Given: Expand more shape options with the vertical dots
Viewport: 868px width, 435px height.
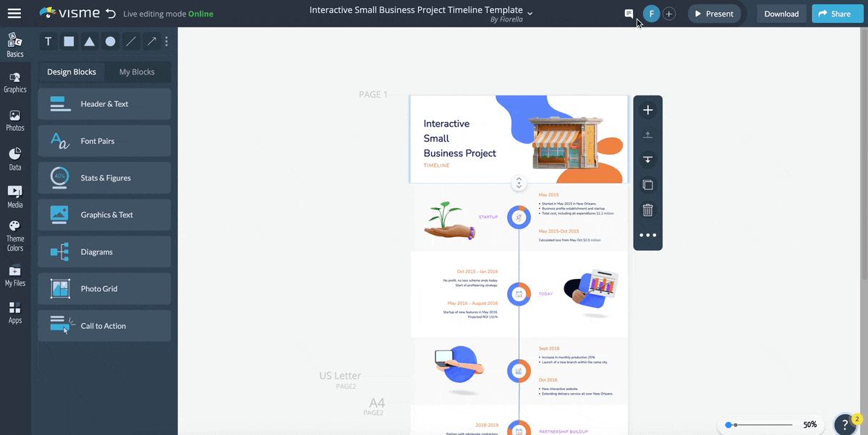Looking at the screenshot, I should point(166,41).
